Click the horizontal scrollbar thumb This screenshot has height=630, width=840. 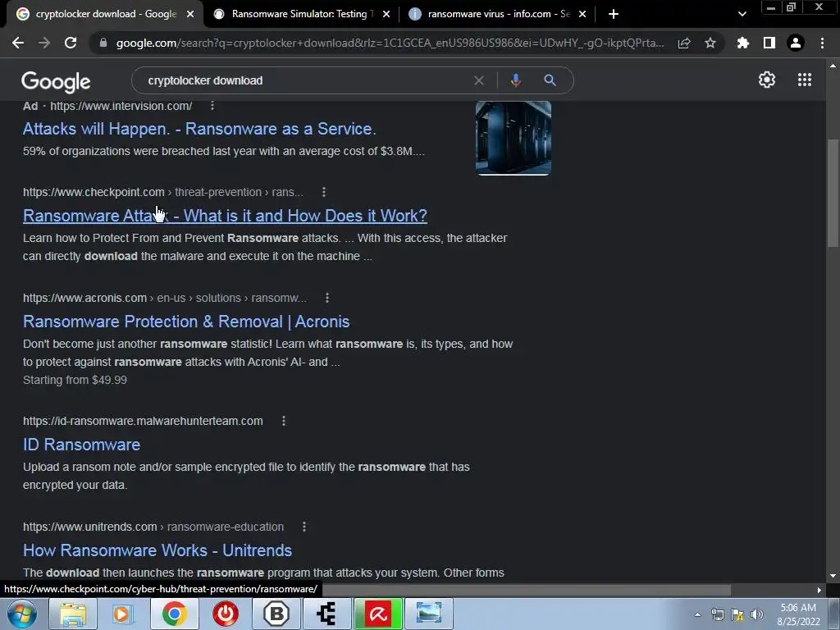tap(525, 590)
